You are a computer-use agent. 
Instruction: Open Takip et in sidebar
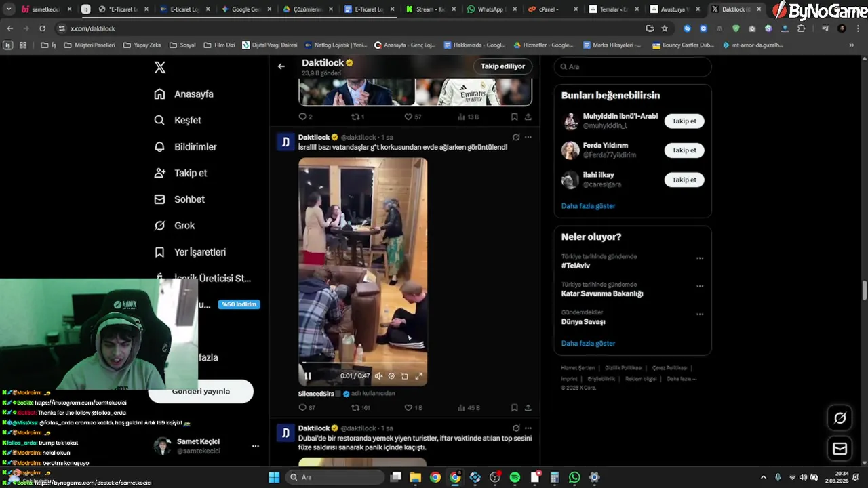180,173
